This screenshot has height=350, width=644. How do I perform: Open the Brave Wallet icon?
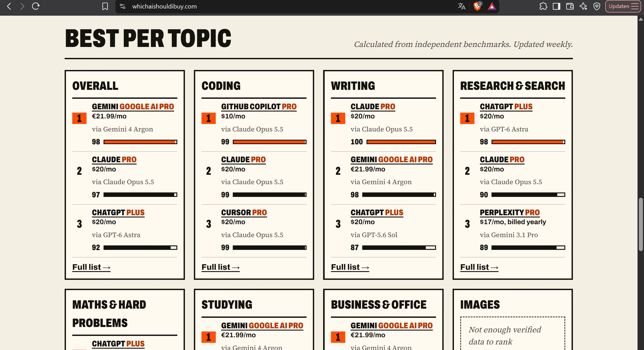point(570,6)
